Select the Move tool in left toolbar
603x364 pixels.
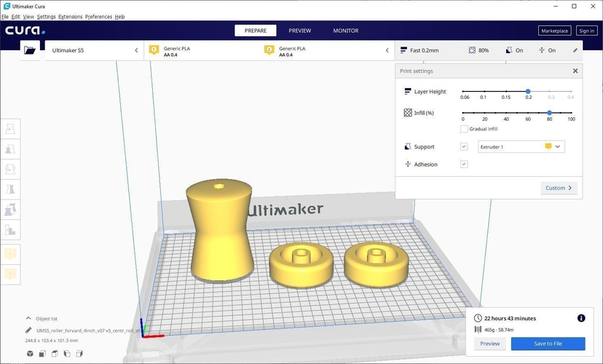coord(10,129)
